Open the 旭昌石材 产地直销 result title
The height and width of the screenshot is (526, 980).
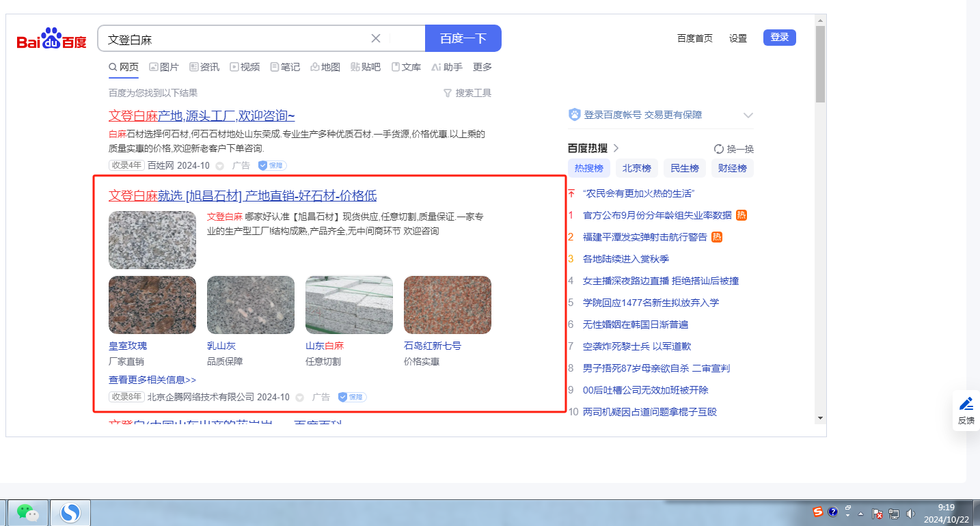click(243, 195)
